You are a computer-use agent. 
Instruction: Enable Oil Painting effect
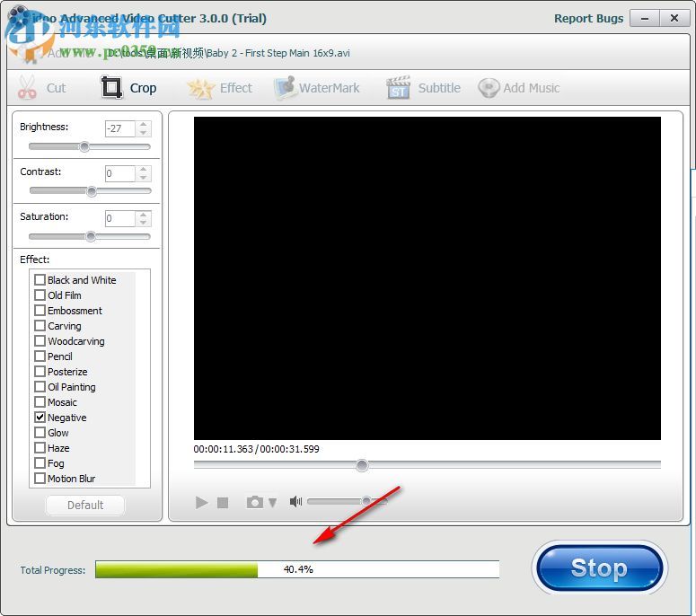point(40,386)
